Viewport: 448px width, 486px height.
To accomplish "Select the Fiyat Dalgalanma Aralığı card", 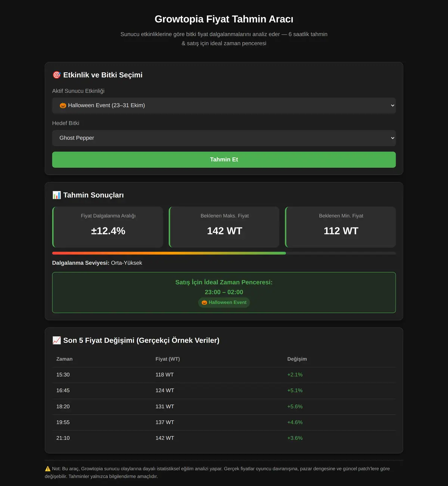I will point(108,227).
